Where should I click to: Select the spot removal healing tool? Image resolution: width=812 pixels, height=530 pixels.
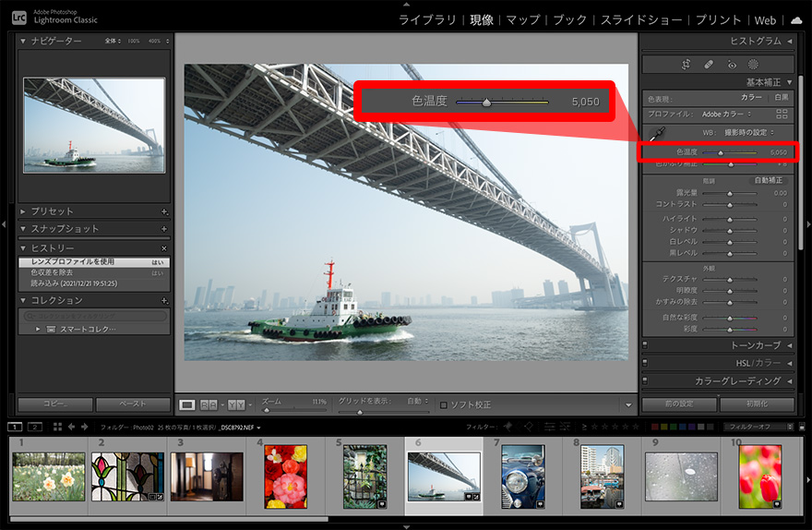click(709, 65)
